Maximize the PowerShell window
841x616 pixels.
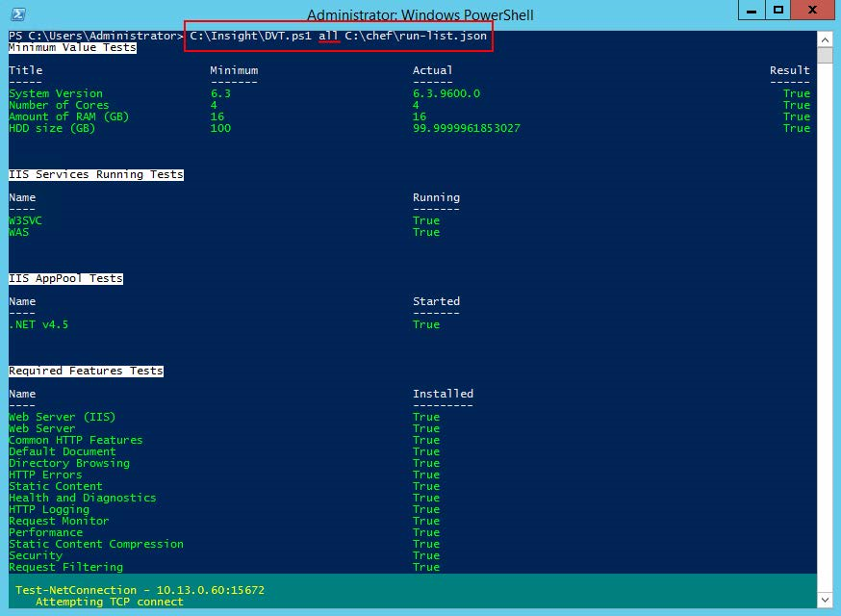(x=780, y=11)
